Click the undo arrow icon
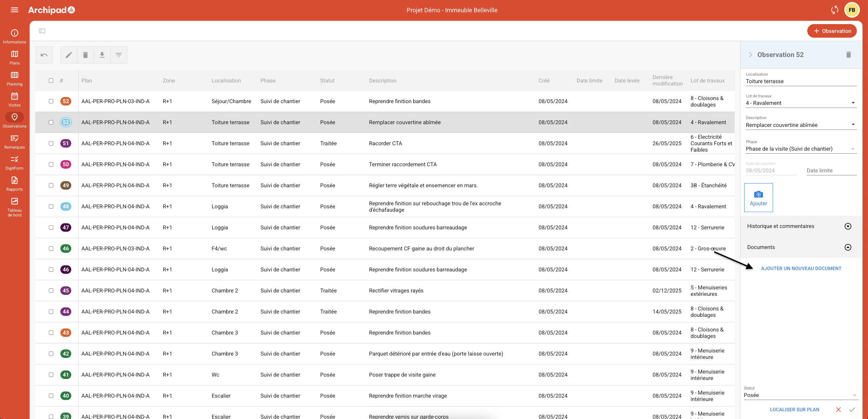The height and width of the screenshot is (419, 868). [44, 55]
